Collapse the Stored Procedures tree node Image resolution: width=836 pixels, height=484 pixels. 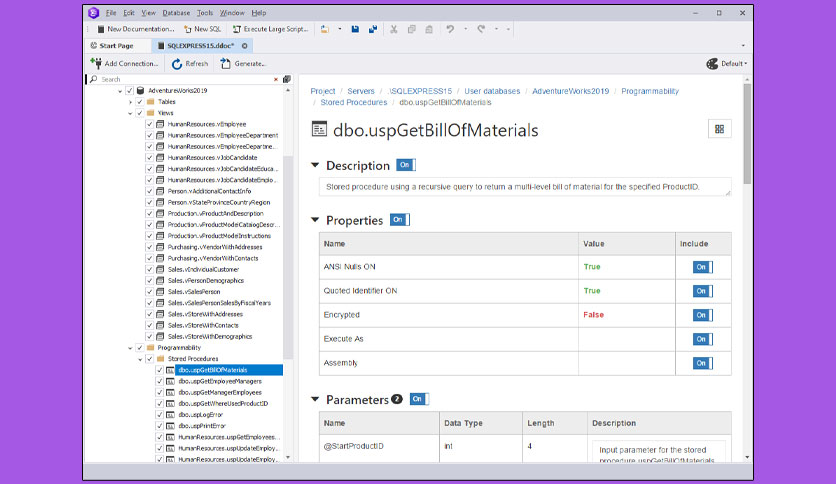(140, 359)
